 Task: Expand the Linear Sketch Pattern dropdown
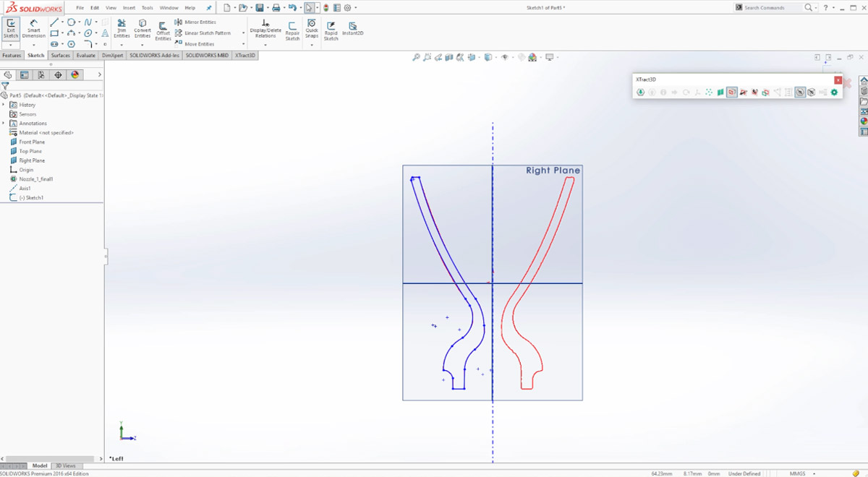[243, 33]
